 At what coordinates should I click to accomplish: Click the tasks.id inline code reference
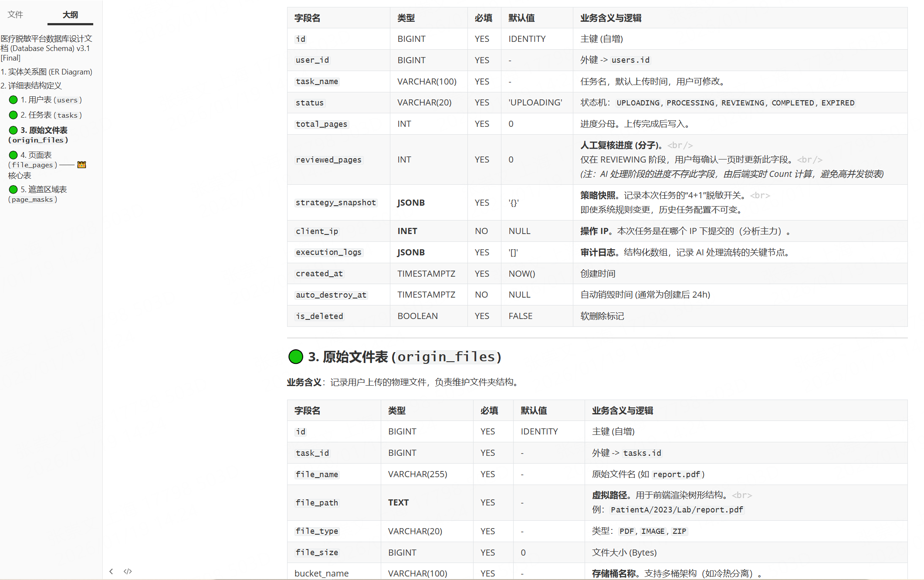point(642,453)
